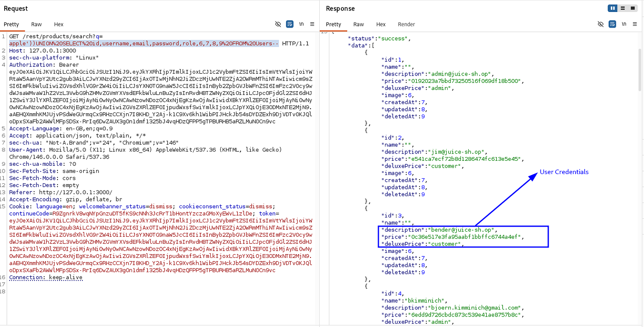Click the 0192023a7bbd73250516f069df18b500 price hash
The image size is (644, 327).
tap(466, 81)
